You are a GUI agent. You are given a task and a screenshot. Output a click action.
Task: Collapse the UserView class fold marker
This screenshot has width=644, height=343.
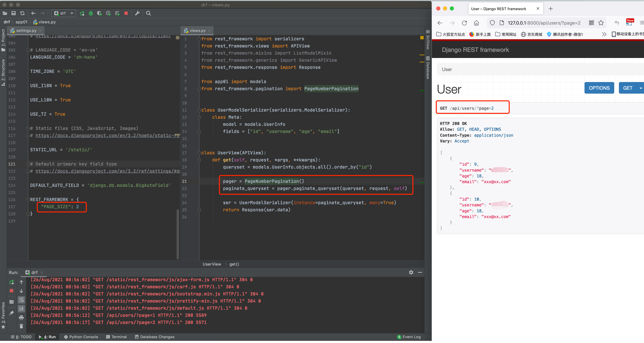point(199,153)
